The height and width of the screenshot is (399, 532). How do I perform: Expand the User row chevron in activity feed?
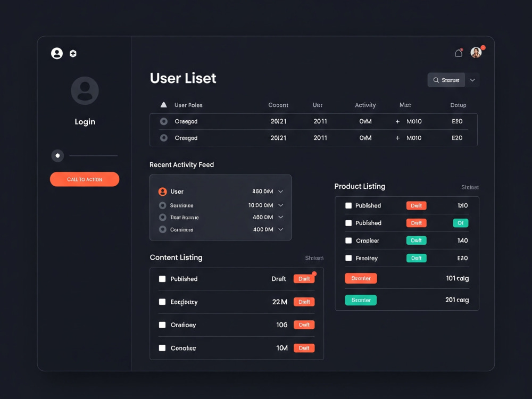pyautogui.click(x=280, y=192)
